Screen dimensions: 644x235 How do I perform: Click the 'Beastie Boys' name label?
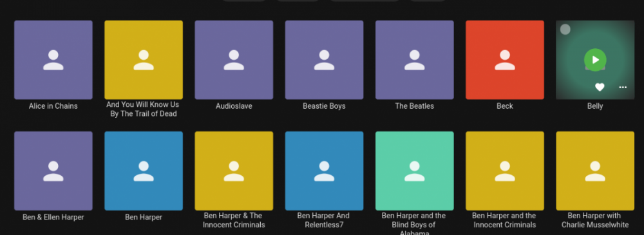(324, 106)
